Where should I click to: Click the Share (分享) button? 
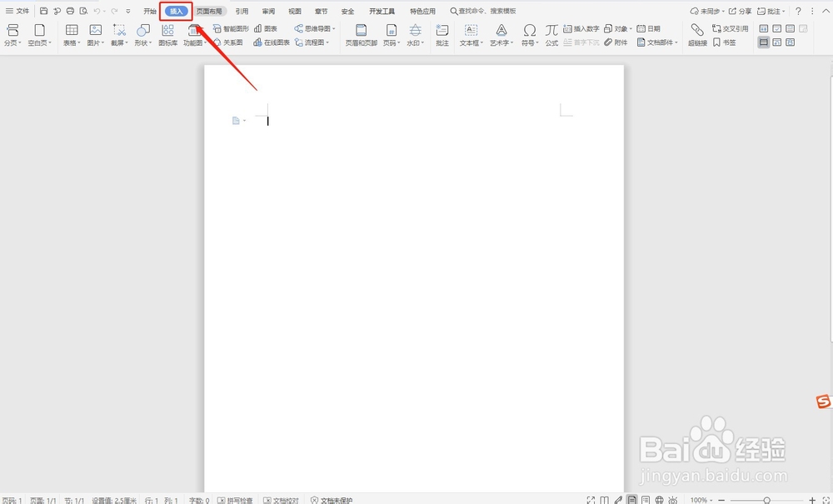coord(740,11)
